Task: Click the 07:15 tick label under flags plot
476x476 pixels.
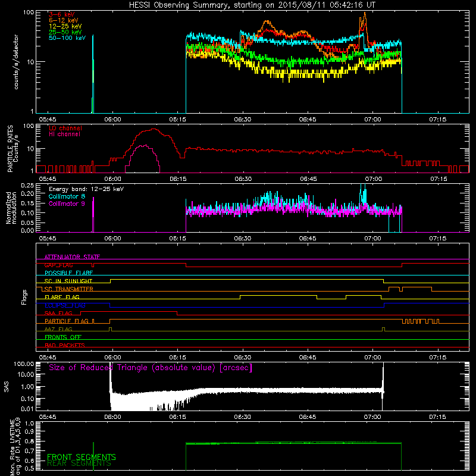Action: pos(438,358)
